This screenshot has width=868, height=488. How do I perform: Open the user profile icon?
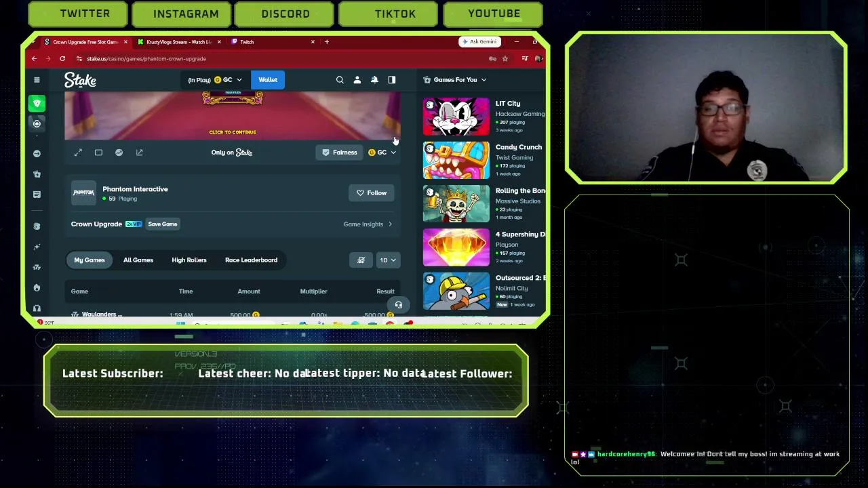pyautogui.click(x=357, y=80)
